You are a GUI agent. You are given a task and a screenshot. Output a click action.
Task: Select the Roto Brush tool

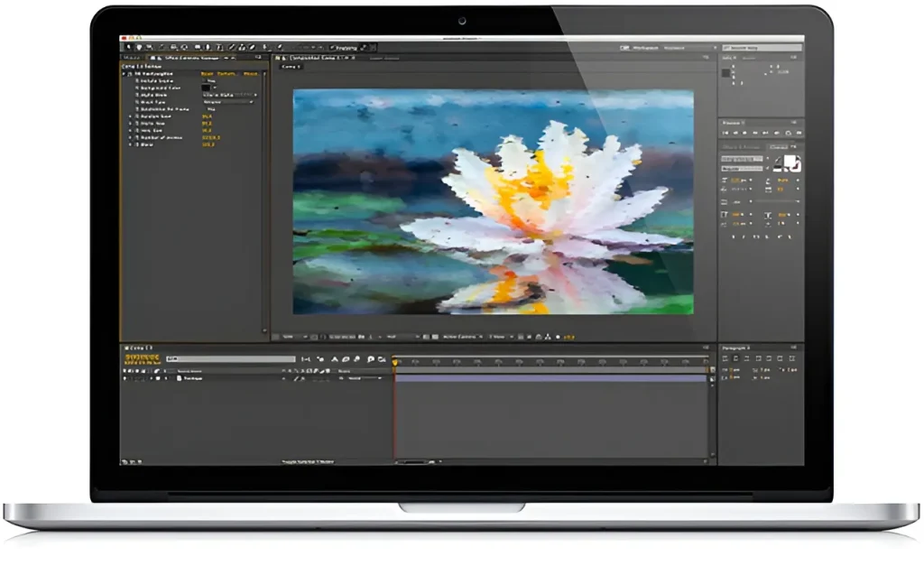coord(265,47)
